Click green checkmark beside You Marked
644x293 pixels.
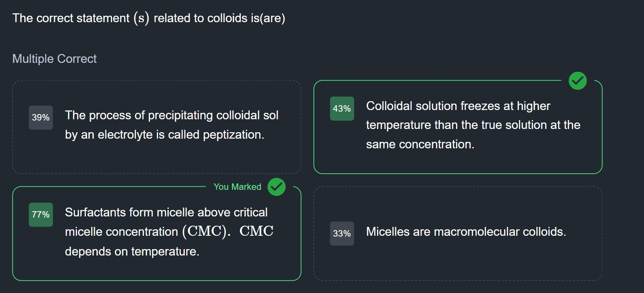tap(276, 187)
